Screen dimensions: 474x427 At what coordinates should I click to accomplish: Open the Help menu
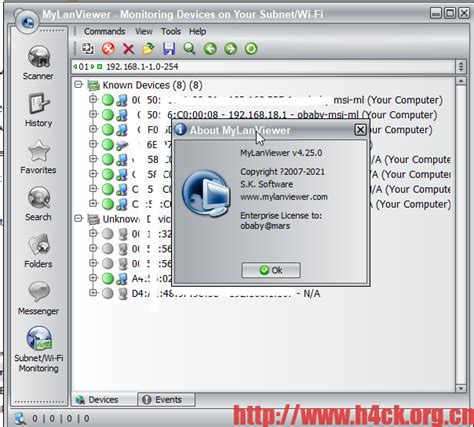[197, 31]
